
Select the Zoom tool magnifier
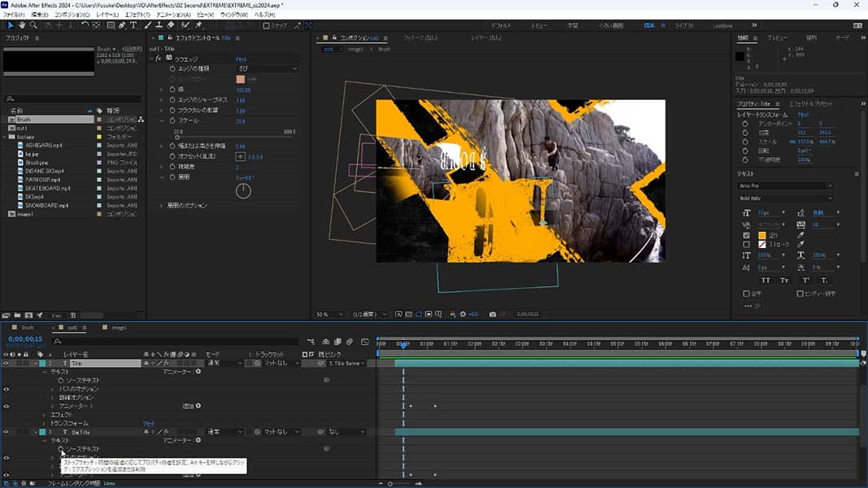[34, 25]
